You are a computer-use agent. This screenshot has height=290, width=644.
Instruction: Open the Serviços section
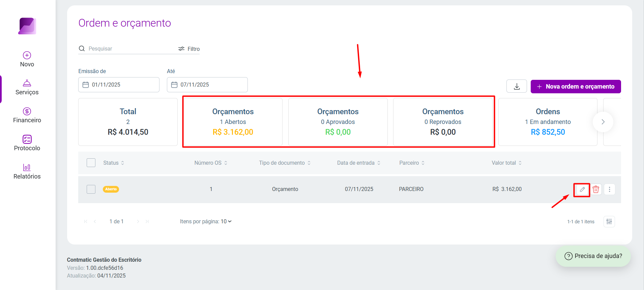(27, 87)
